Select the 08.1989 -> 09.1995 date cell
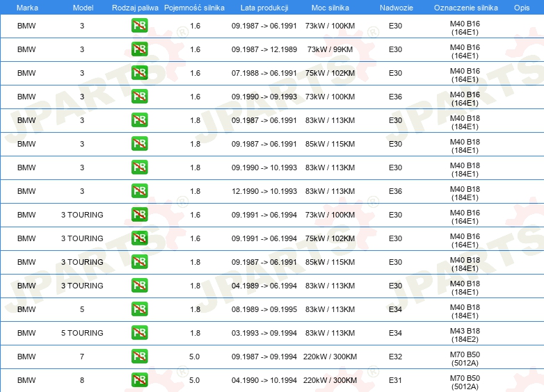The width and height of the screenshot is (544, 392). (264, 309)
